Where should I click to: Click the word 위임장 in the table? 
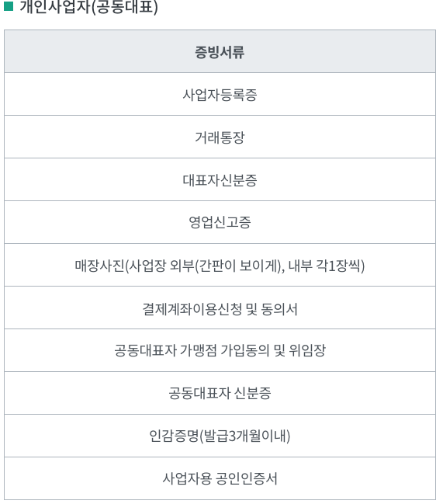pyautogui.click(x=307, y=350)
